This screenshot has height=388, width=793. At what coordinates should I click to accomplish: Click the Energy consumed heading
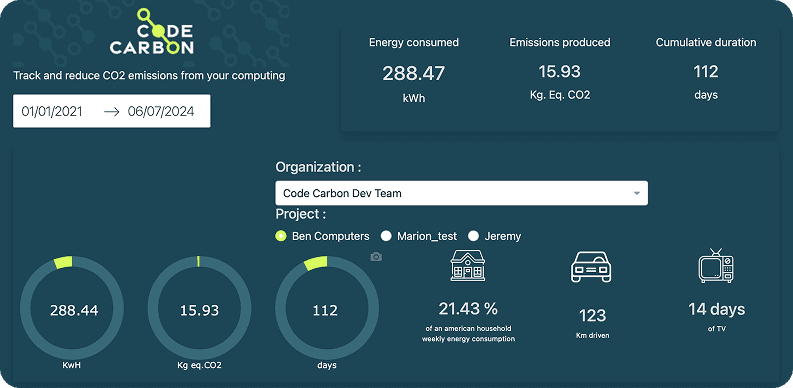click(x=414, y=42)
